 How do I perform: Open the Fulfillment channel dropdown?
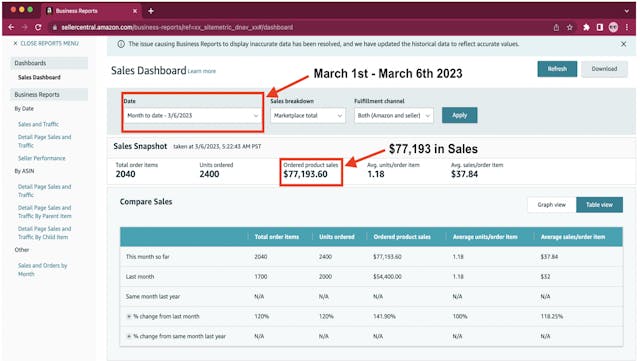393,116
